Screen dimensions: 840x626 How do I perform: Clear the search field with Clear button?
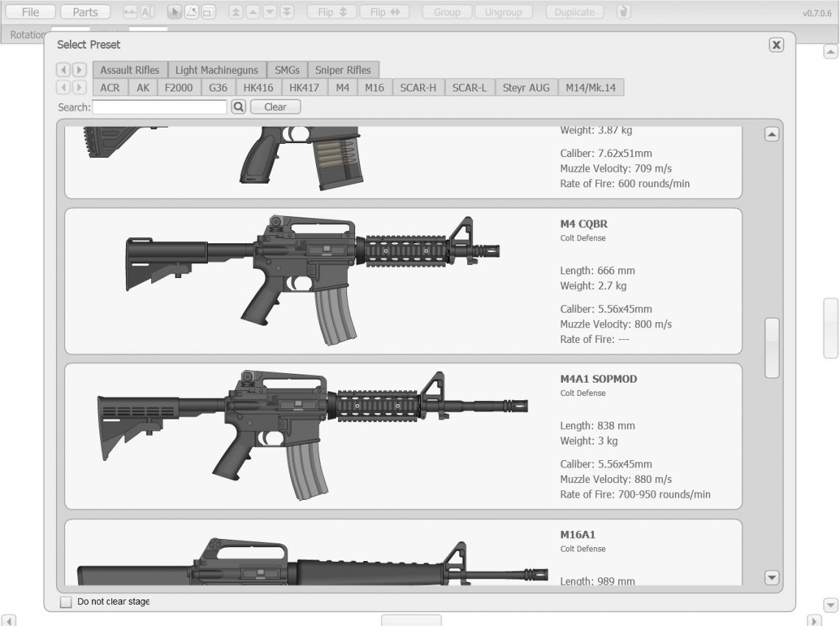tap(276, 107)
